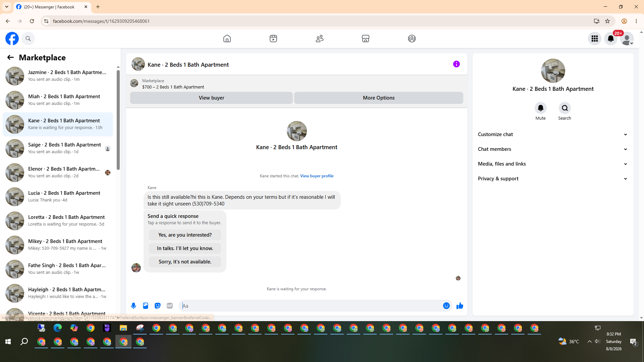Open Fathe Singh's conversation
The image size is (644, 362).
point(58,269)
